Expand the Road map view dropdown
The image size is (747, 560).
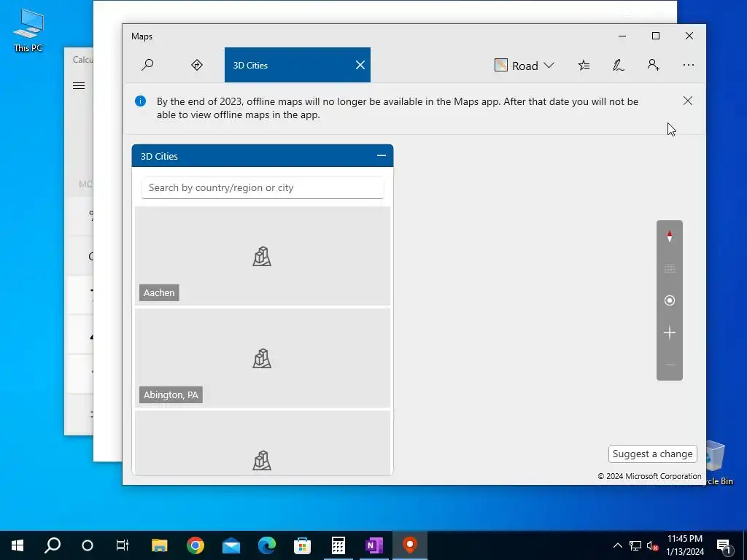tap(525, 65)
